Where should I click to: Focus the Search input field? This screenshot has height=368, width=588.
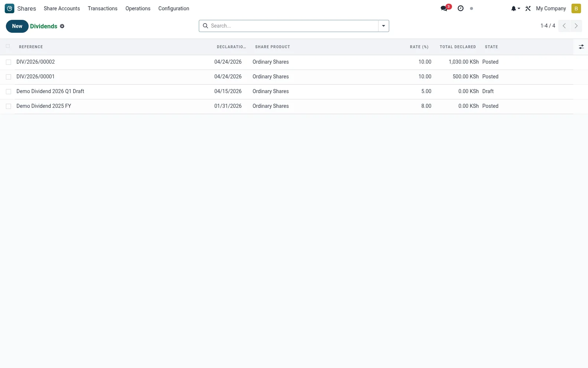(x=293, y=26)
